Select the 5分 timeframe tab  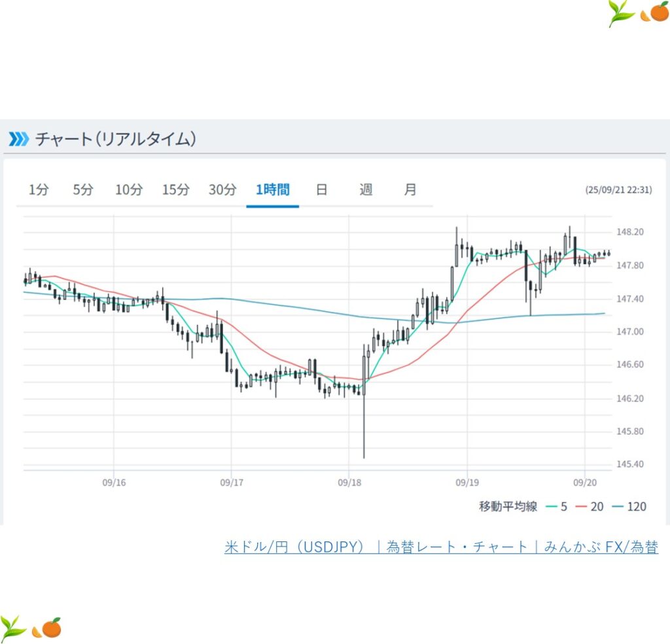point(83,190)
